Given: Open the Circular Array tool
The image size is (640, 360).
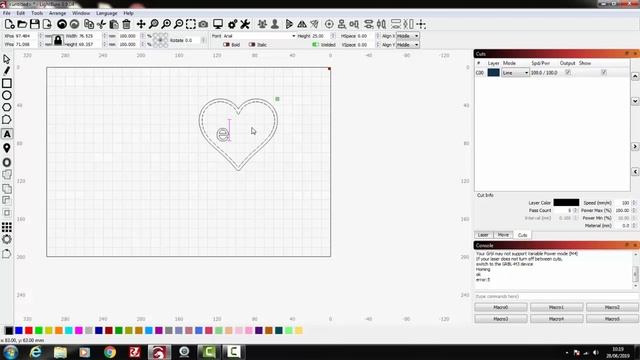Looking at the screenshot, I should click(7, 239).
